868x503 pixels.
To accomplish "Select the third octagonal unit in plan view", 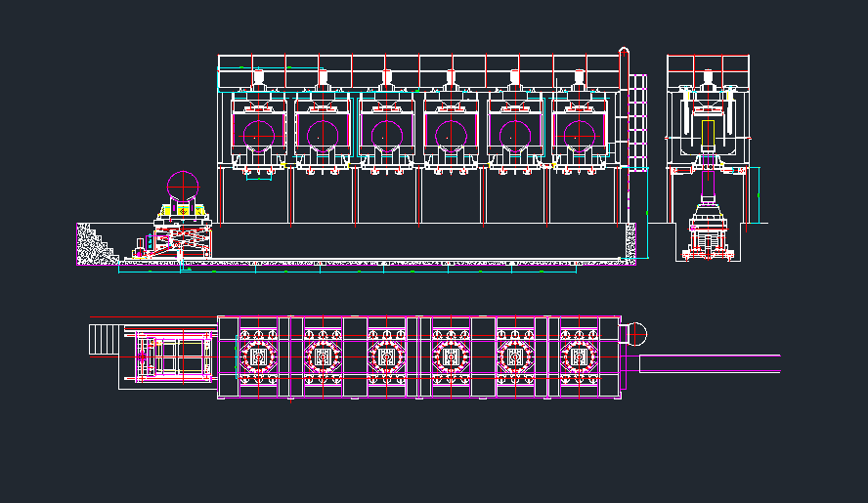I will click(x=387, y=357).
